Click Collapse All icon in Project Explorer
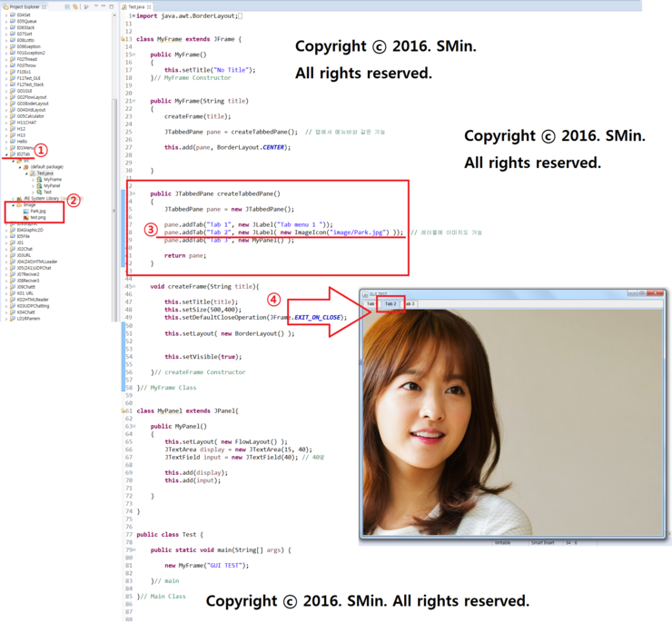The width and height of the screenshot is (672, 623). pos(67,6)
